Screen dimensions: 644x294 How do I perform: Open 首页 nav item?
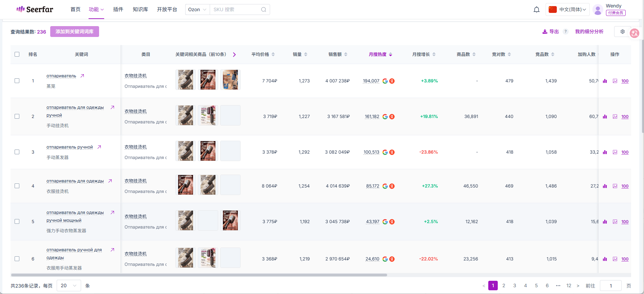pos(75,9)
